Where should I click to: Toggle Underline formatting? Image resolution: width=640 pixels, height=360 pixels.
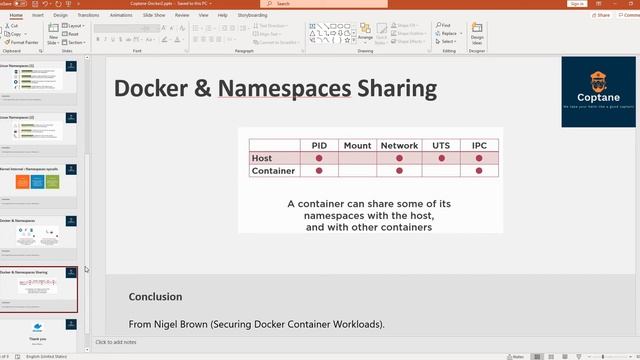click(x=113, y=40)
